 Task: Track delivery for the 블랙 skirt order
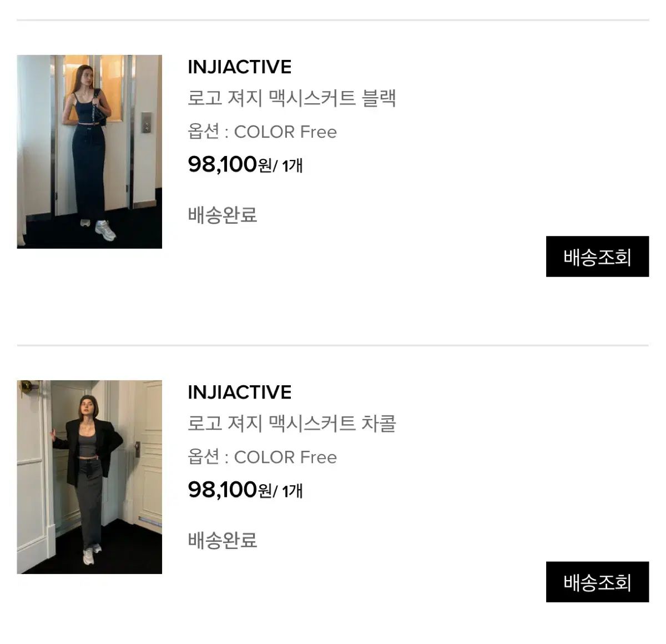[x=597, y=256]
